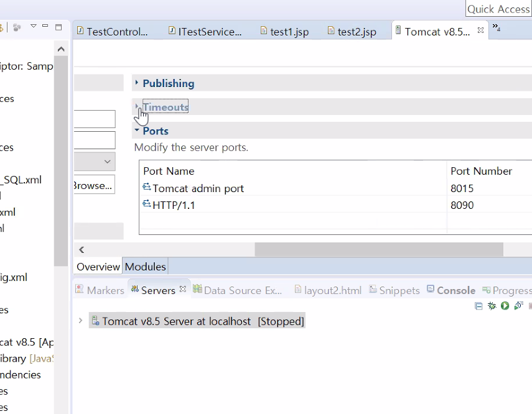
Task: Select Tomcat v8.5 Server at localhost entry
Action: point(197,321)
